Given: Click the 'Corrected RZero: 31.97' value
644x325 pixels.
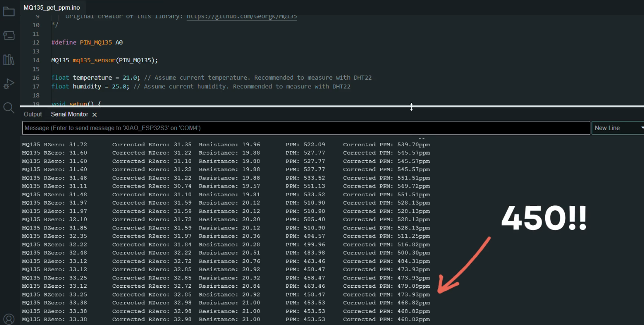Looking at the screenshot, I should 152,236.
